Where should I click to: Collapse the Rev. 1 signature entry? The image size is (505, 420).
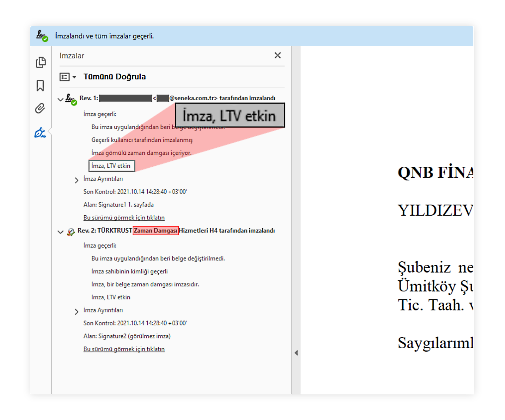[x=60, y=100]
